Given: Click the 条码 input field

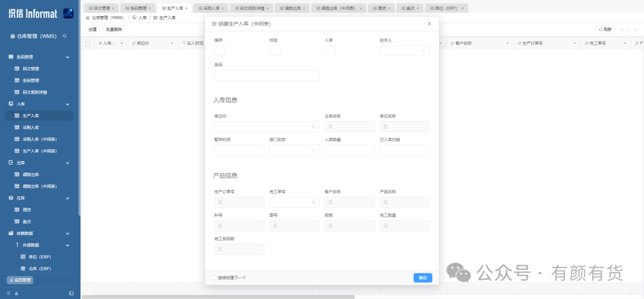Looking at the screenshot, I should 267,75.
